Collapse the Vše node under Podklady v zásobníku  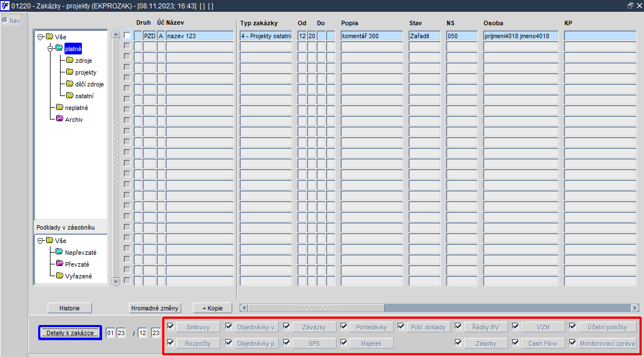(40, 241)
